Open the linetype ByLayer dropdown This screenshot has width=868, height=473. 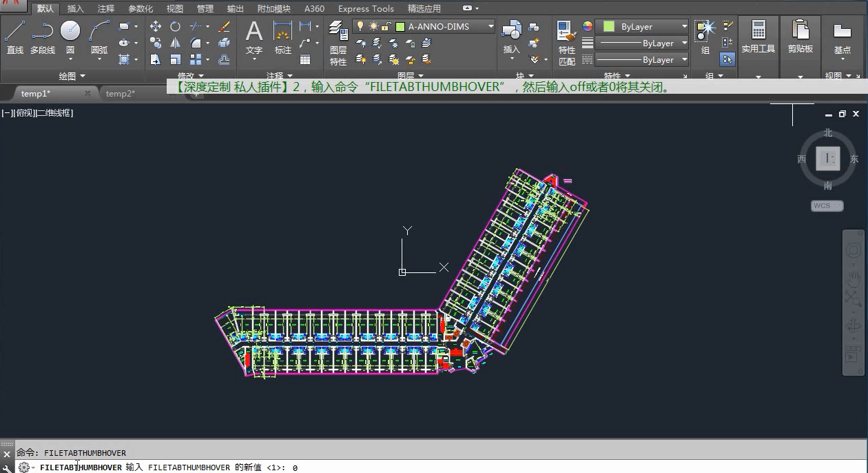click(684, 59)
